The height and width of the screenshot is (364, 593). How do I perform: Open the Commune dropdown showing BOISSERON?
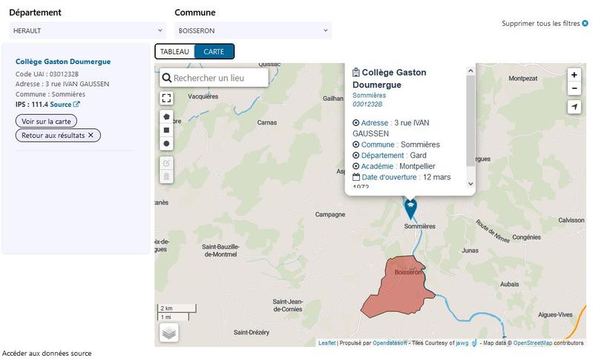coord(253,30)
